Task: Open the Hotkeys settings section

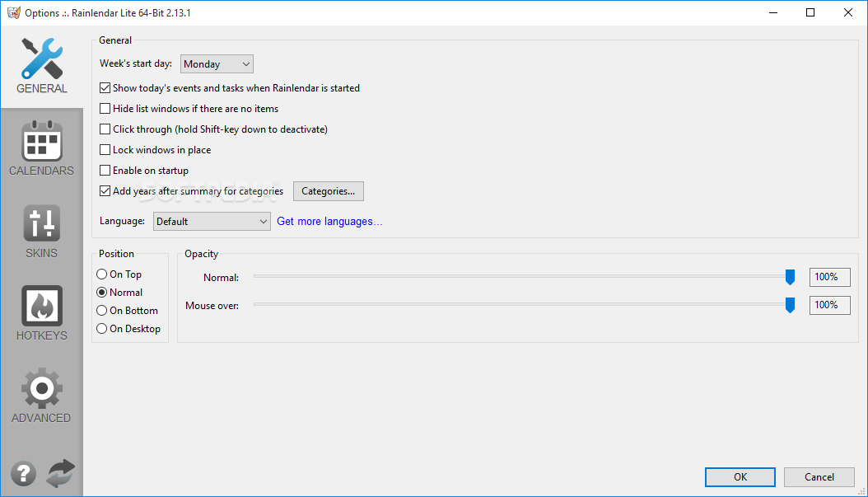Action: coord(41,313)
